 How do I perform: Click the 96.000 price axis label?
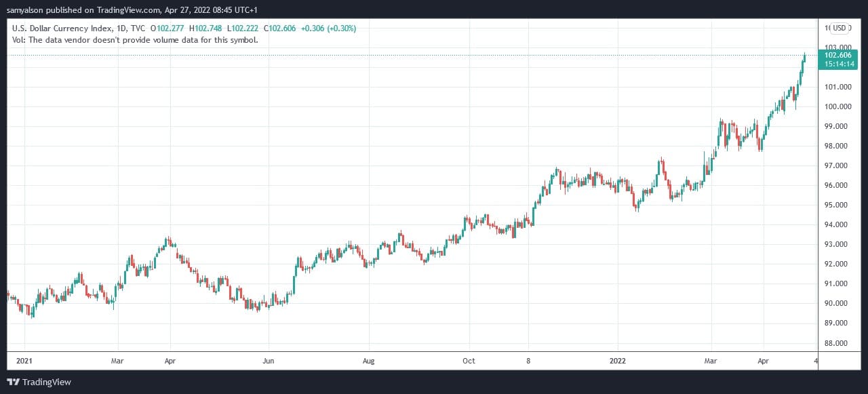[x=837, y=185]
